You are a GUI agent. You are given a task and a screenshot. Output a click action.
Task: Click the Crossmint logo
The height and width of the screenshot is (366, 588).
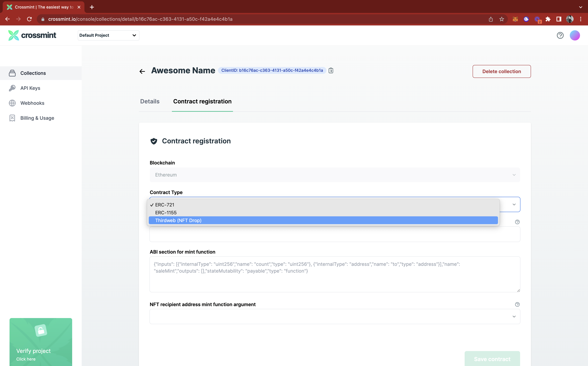[32, 35]
